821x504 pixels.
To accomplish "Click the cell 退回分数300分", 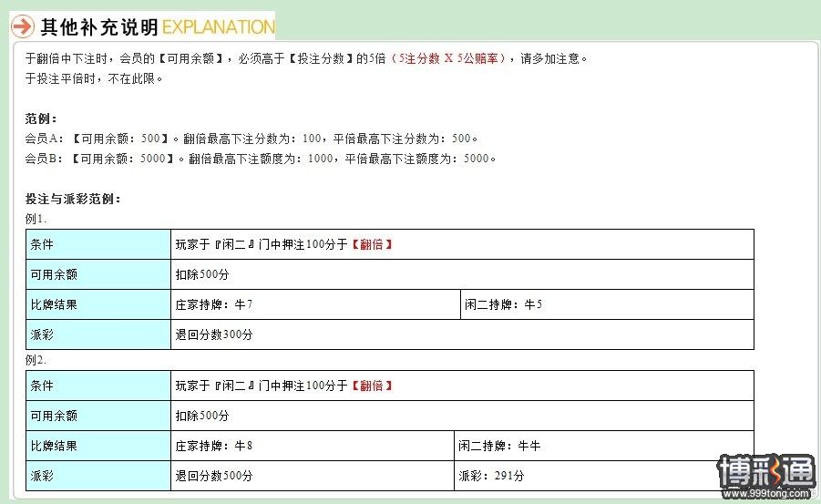I will coord(462,334).
